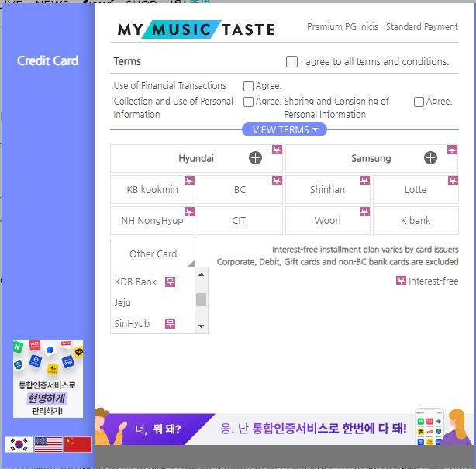The width and height of the screenshot is (476, 469).
Task: Select KB kookmin card
Action: pyautogui.click(x=153, y=190)
